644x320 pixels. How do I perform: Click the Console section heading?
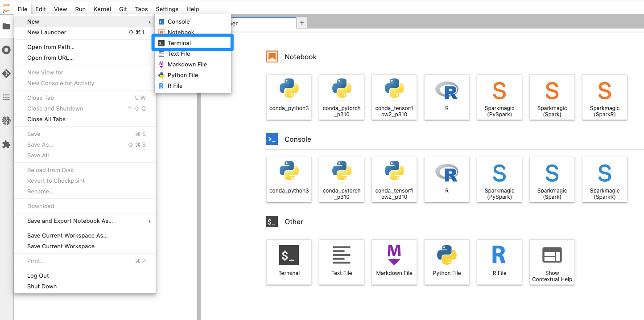tap(297, 139)
